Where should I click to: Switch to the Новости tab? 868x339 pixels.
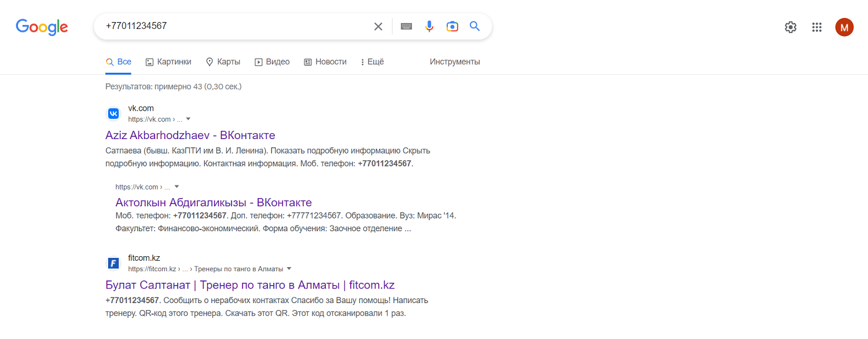point(325,61)
